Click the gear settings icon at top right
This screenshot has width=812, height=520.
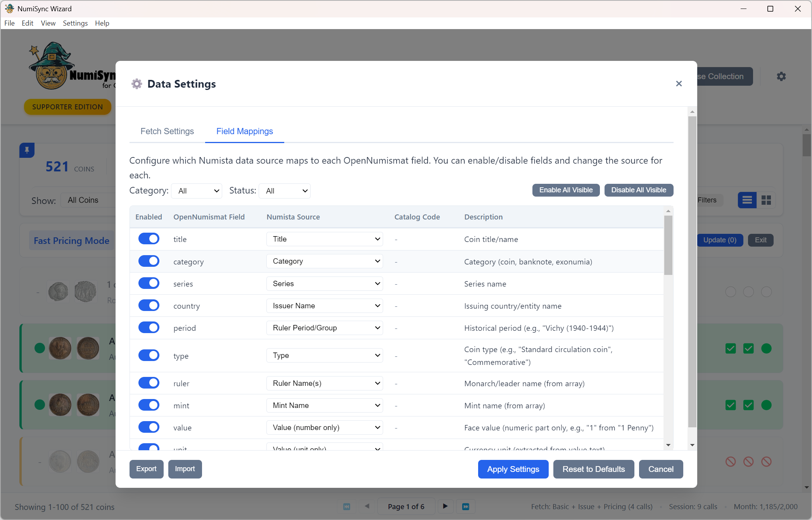click(x=781, y=76)
